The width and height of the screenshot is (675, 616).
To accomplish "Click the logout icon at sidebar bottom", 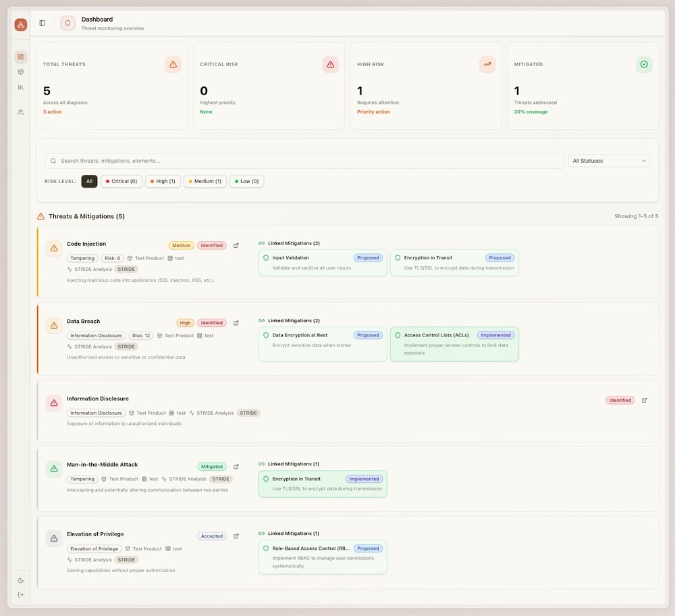I will [20, 594].
